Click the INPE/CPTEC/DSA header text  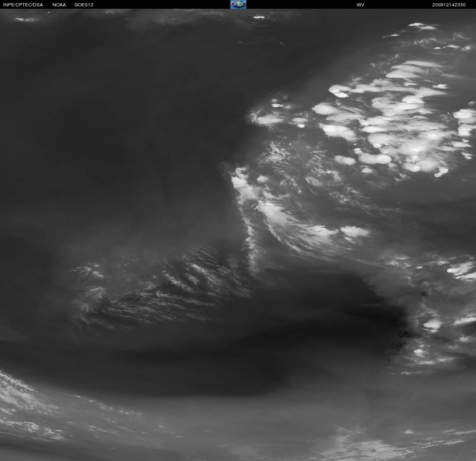click(23, 5)
